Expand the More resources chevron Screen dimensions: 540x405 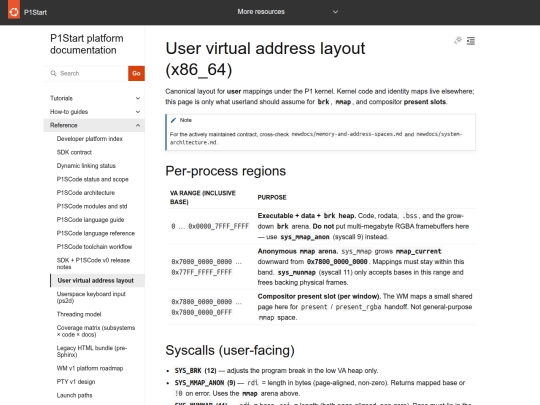pyautogui.click(x=335, y=12)
